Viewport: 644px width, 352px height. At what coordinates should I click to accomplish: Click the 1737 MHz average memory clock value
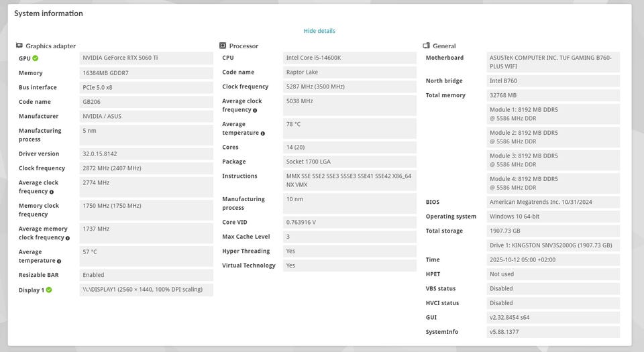[x=146, y=233]
